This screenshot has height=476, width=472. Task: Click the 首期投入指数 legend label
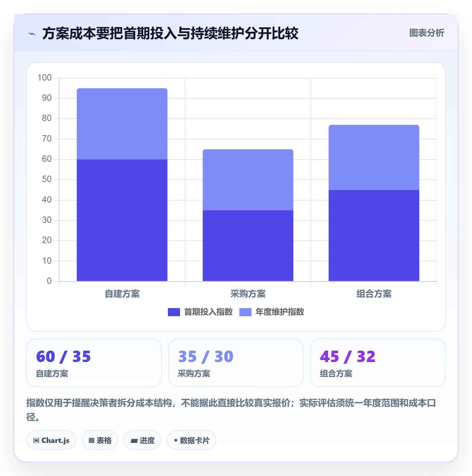(x=208, y=312)
